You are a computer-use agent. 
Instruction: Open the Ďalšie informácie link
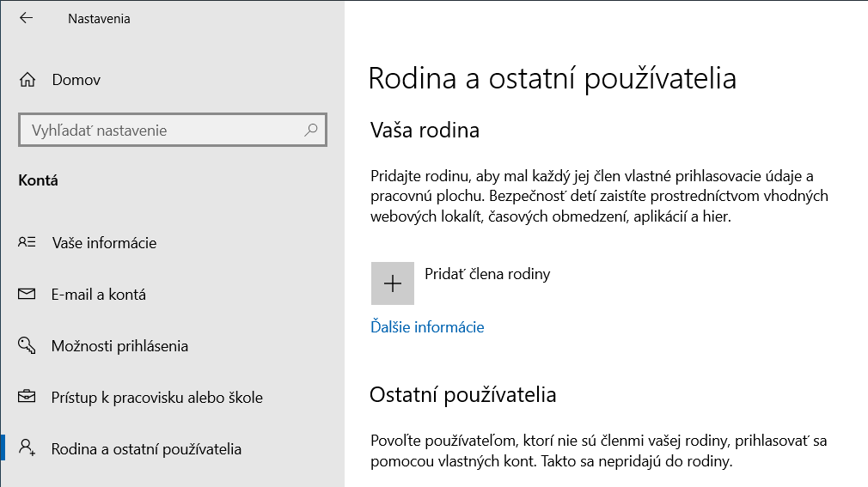click(427, 327)
